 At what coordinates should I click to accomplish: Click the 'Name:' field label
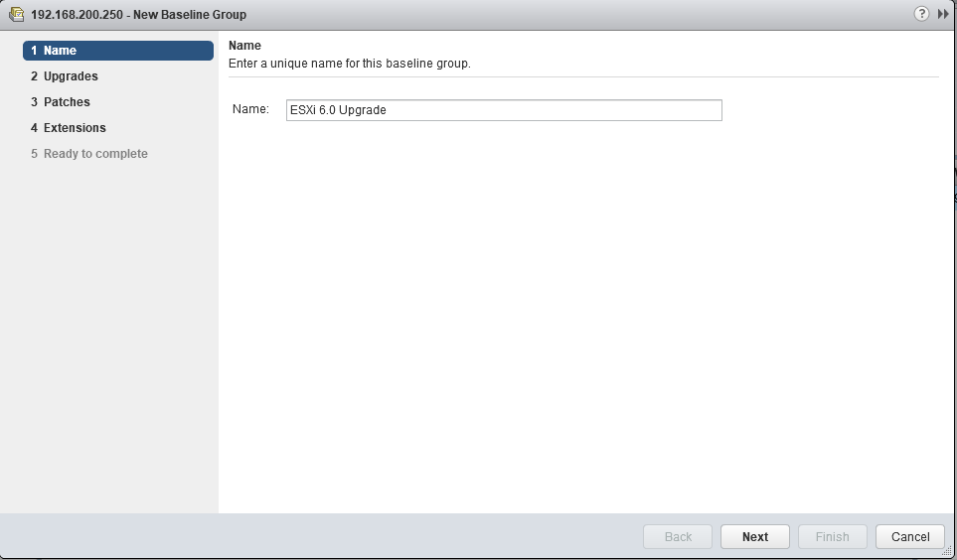(x=250, y=109)
